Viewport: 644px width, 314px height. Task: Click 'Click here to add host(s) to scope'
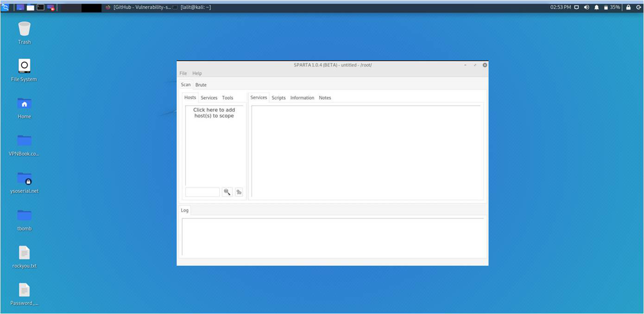coord(214,113)
